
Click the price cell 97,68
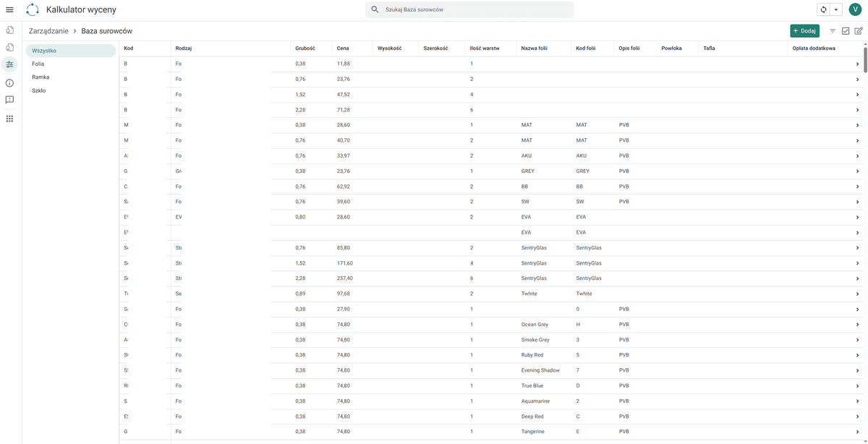tap(344, 294)
